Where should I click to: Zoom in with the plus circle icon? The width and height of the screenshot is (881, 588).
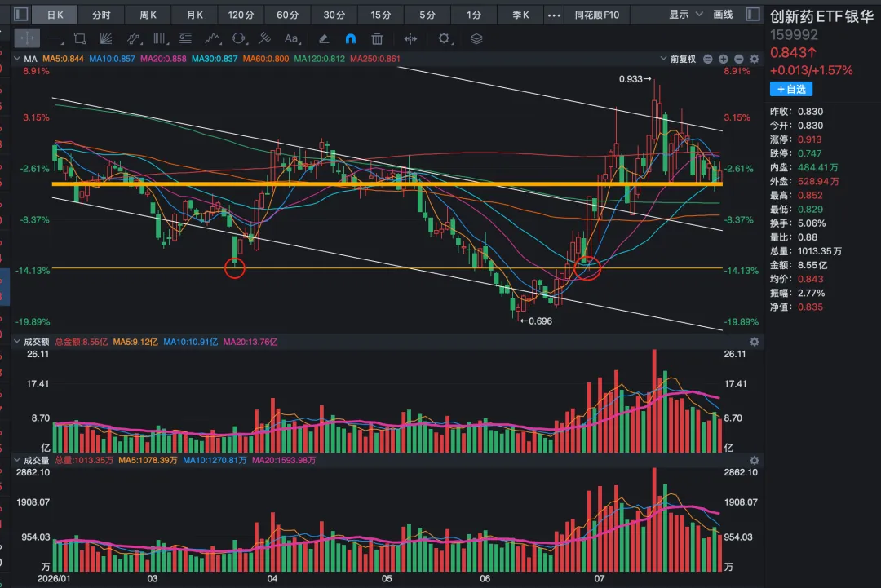pyautogui.click(x=723, y=59)
